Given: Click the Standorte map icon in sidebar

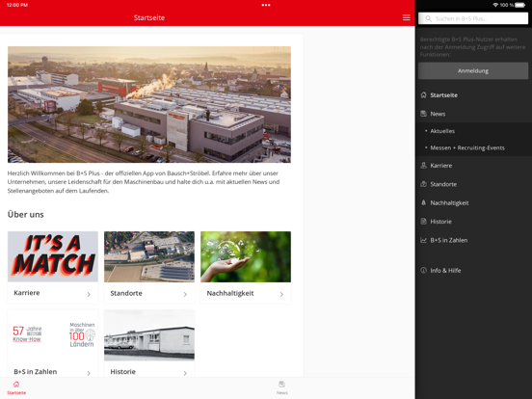Looking at the screenshot, I should click(423, 184).
